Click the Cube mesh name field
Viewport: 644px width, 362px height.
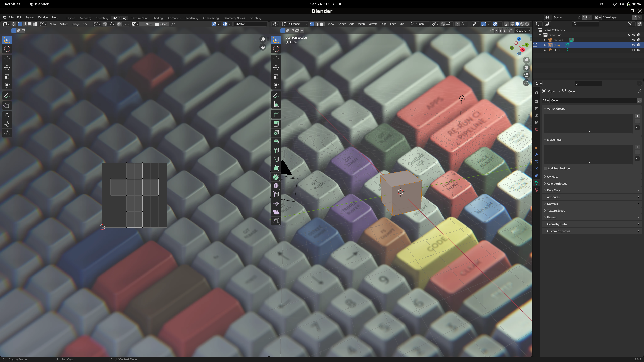click(593, 100)
